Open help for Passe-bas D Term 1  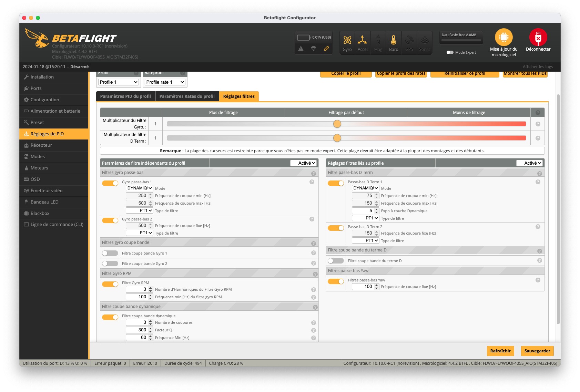[x=538, y=182]
